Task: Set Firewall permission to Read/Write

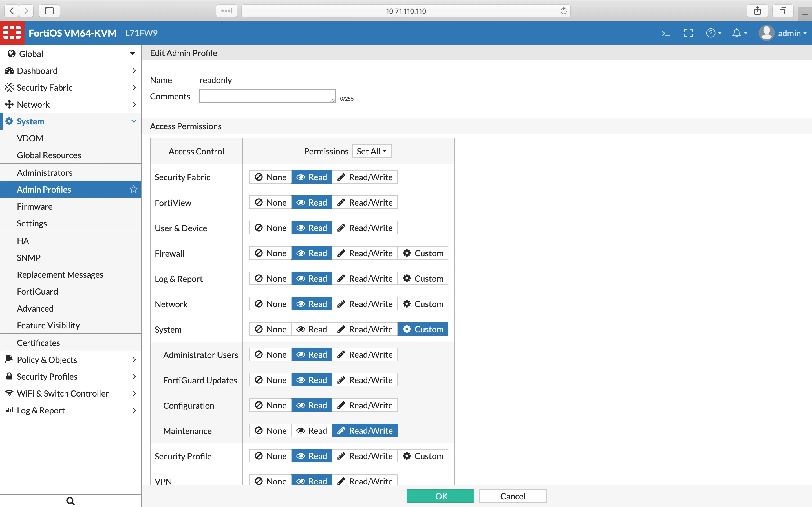Action: point(365,253)
